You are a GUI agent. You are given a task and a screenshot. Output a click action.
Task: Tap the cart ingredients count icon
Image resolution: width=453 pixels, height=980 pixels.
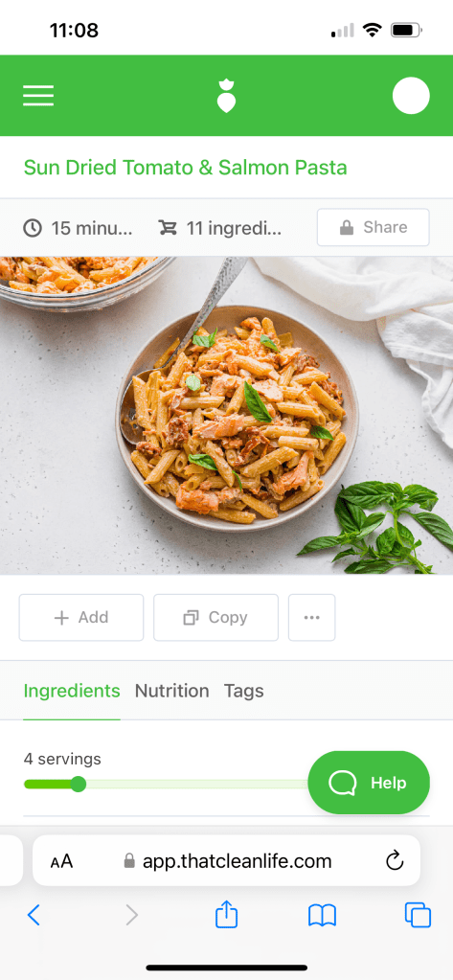click(x=168, y=228)
